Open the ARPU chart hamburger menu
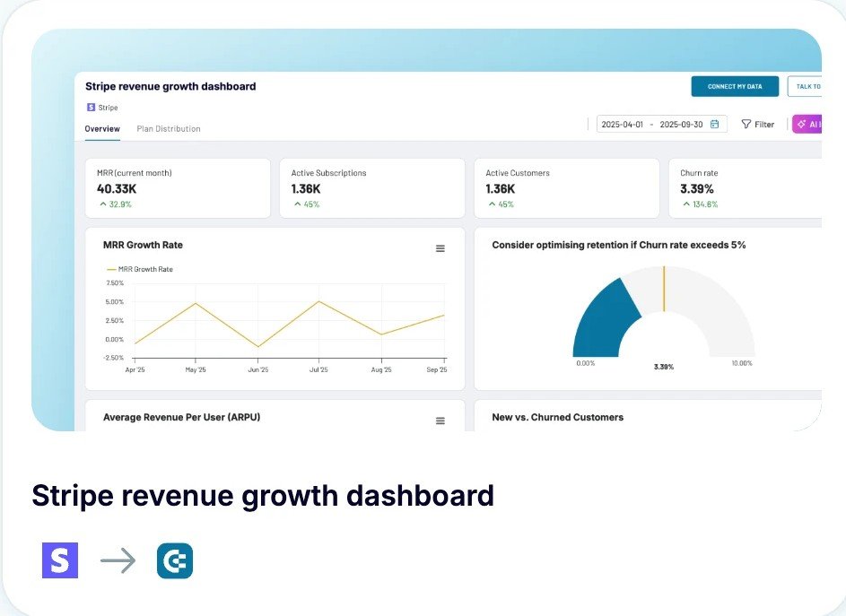The width and height of the screenshot is (846, 616). (440, 421)
